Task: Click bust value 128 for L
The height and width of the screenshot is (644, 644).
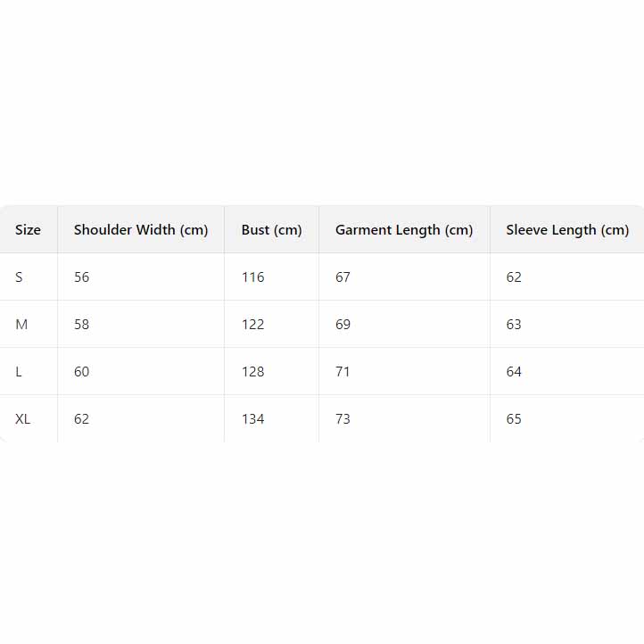Action: pyautogui.click(x=252, y=372)
